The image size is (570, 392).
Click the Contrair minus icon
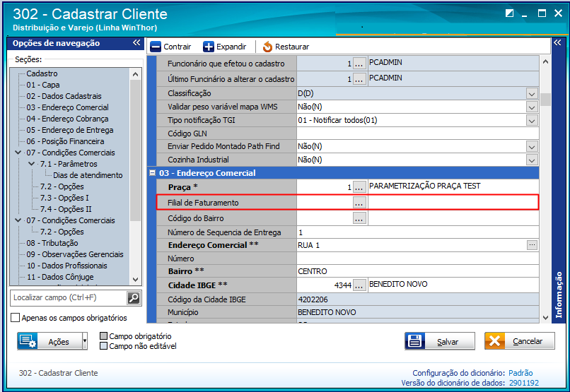[156, 47]
